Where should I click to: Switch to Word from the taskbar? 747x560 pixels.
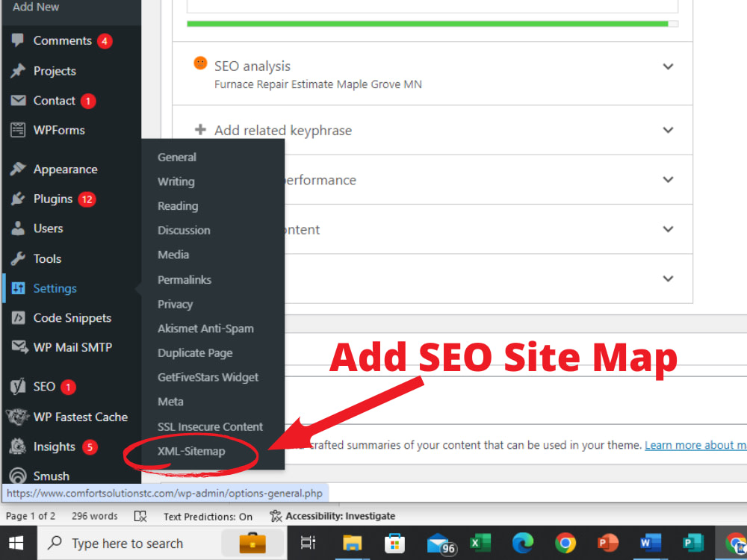(x=651, y=543)
